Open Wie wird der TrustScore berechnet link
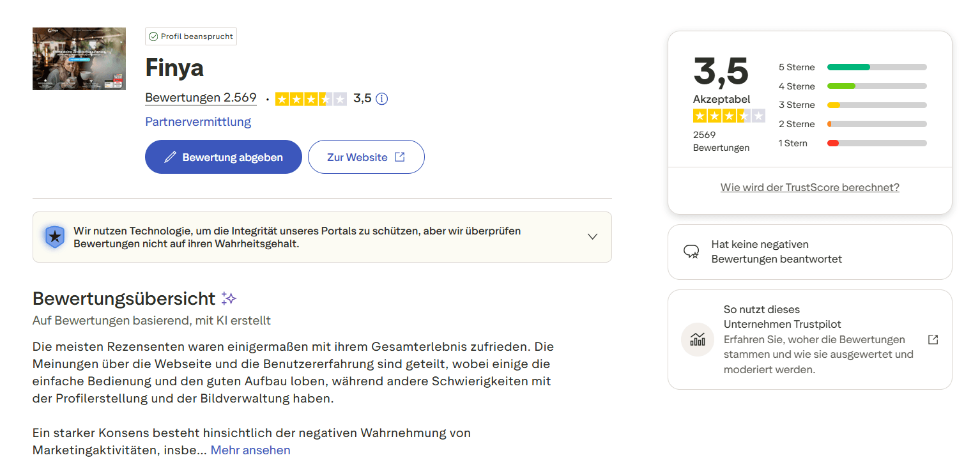The image size is (980, 476). pyautogui.click(x=809, y=187)
